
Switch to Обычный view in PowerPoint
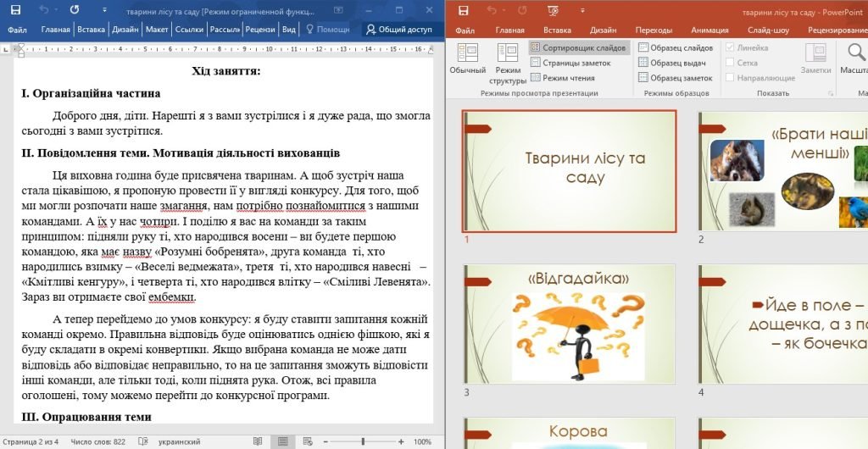468,59
